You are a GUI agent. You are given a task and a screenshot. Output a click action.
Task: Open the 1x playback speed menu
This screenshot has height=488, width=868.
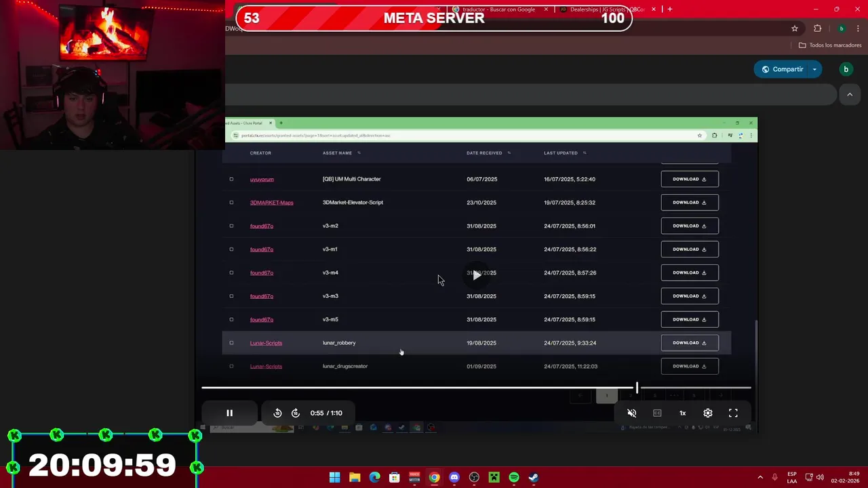click(683, 413)
